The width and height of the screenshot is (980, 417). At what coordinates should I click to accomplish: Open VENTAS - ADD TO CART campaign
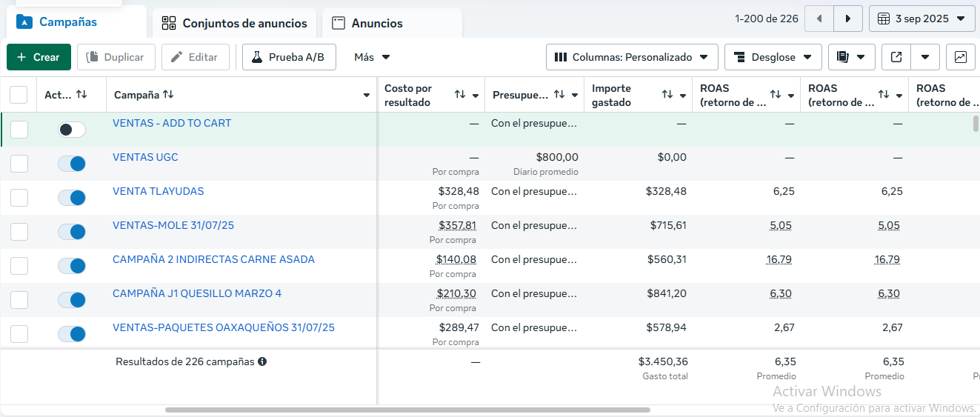[172, 123]
